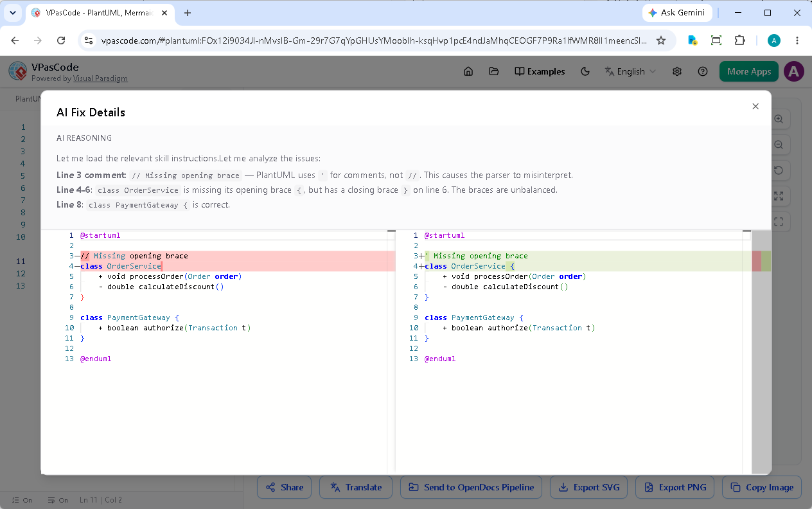Export diagram as SVG
812x509 pixels.
pos(589,487)
